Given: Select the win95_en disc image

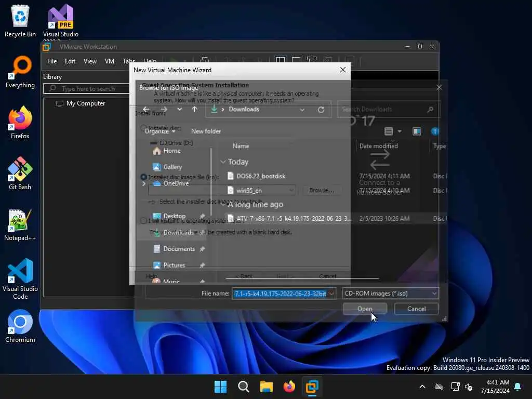Looking at the screenshot, I should click(249, 190).
